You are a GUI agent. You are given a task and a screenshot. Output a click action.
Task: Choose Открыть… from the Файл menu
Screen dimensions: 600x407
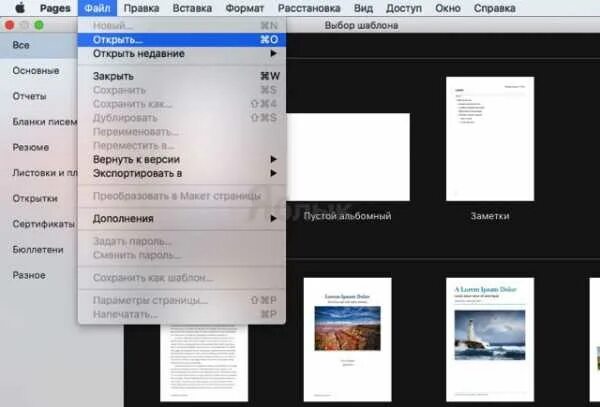tap(182, 39)
